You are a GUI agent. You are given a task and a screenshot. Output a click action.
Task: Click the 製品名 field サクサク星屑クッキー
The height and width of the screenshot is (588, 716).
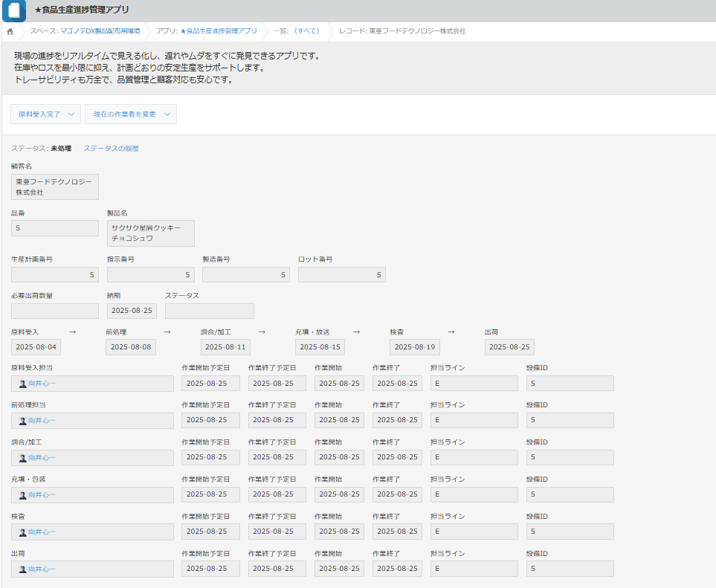tap(150, 233)
